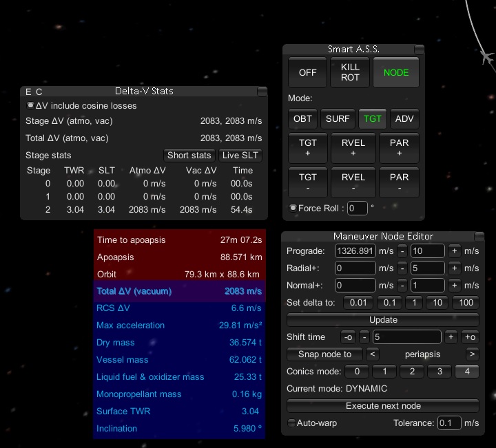Choose the OBT mode tab
496x448 pixels.
pyautogui.click(x=302, y=119)
